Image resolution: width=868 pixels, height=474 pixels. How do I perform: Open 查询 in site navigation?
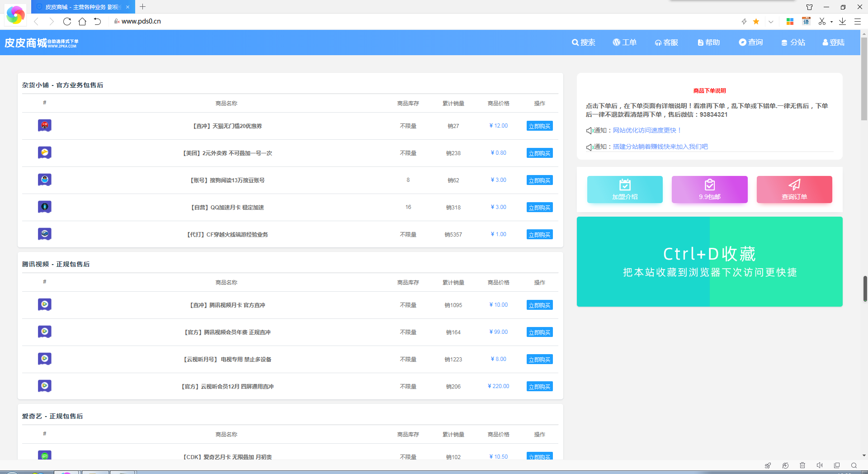pyautogui.click(x=751, y=42)
